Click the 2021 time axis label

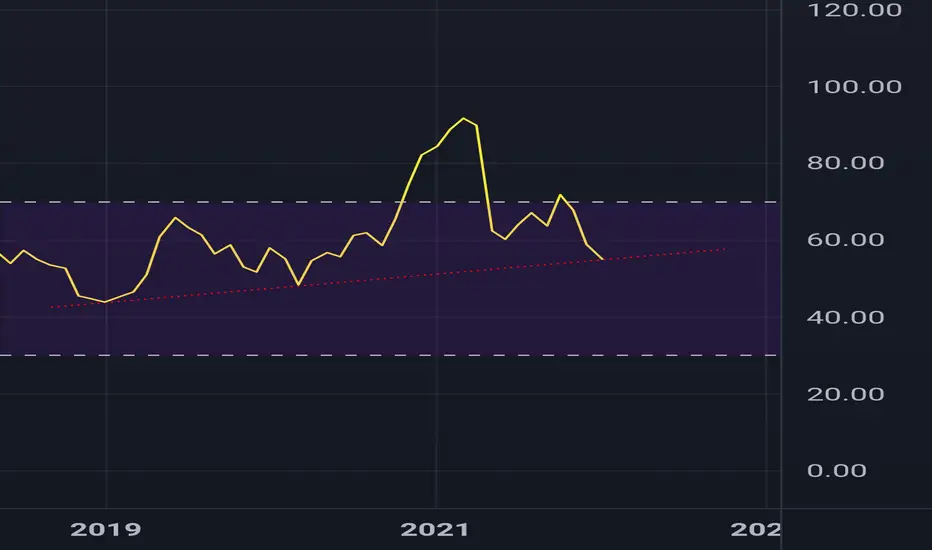(x=435, y=529)
